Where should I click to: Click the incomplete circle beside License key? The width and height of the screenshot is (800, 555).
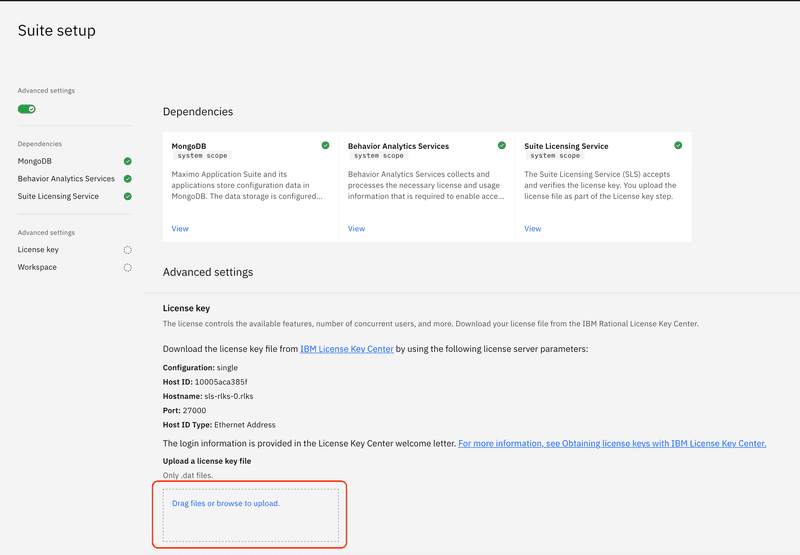128,250
